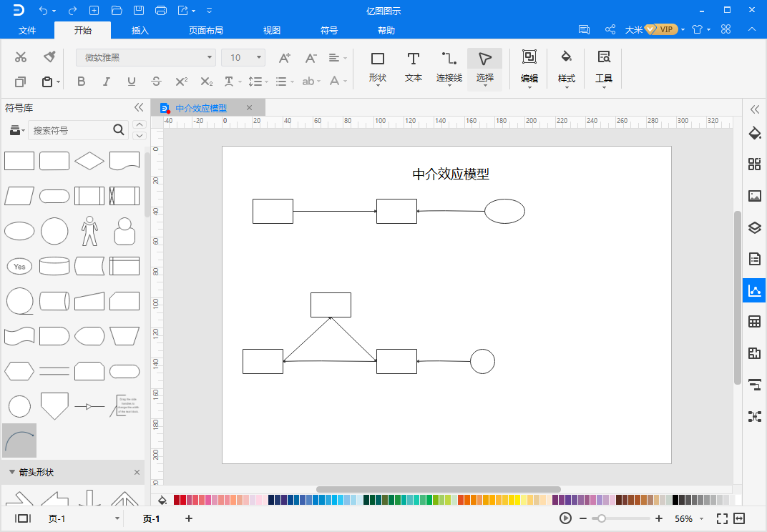Select the diamond decision symbol
This screenshot has height=532, width=767.
[x=89, y=161]
